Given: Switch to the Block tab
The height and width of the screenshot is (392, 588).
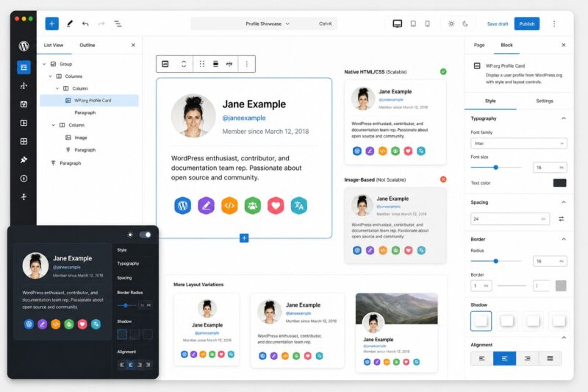Looking at the screenshot, I should click(506, 45).
